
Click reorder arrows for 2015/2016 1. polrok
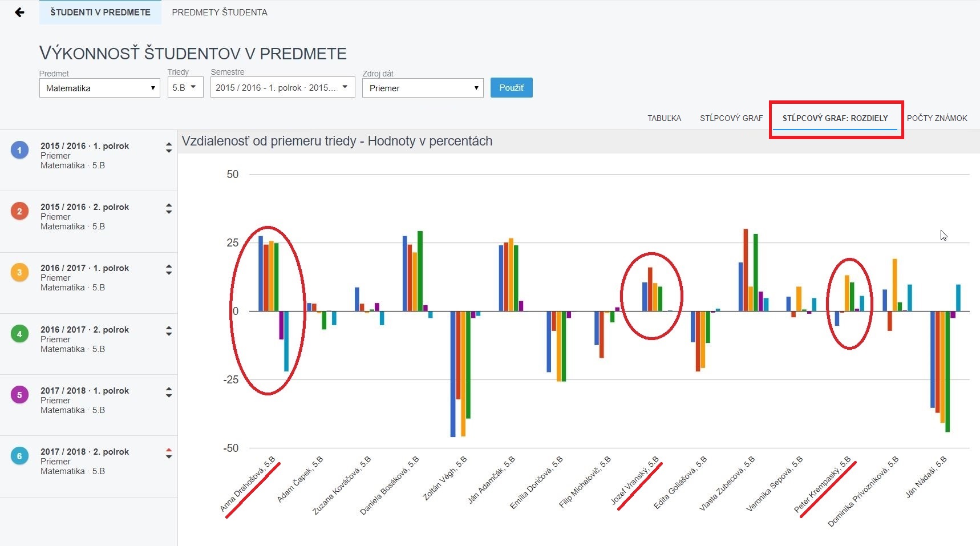(169, 148)
